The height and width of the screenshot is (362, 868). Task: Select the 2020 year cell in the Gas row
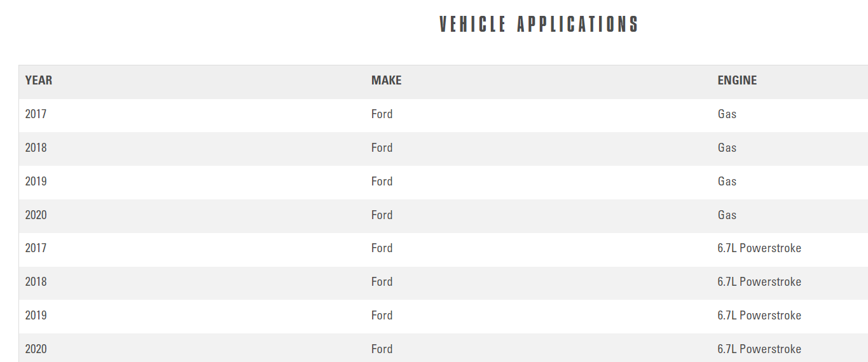(36, 215)
